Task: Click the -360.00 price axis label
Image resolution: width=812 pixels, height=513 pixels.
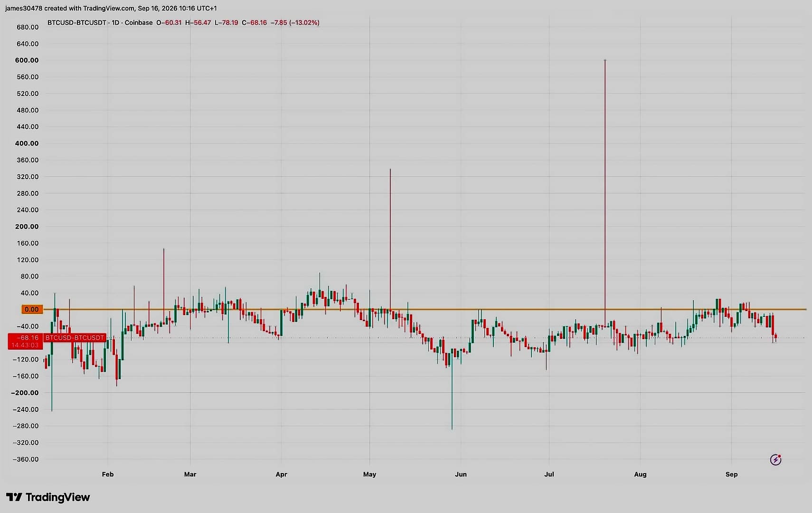Action: pos(26,459)
